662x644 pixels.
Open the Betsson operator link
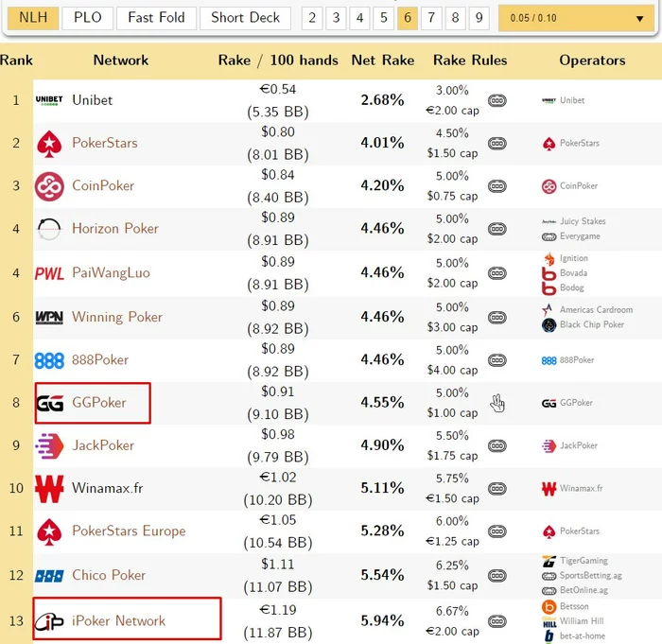point(574,606)
